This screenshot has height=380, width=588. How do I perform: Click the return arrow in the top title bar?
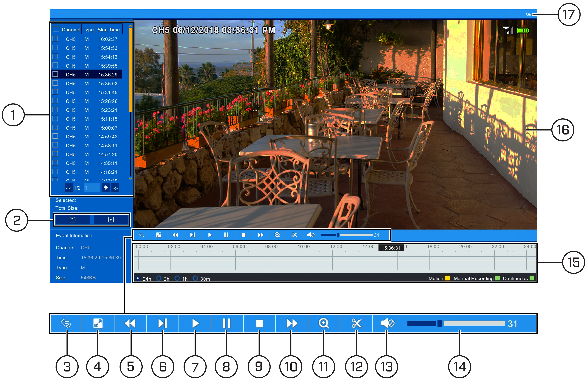pyautogui.click(x=528, y=15)
